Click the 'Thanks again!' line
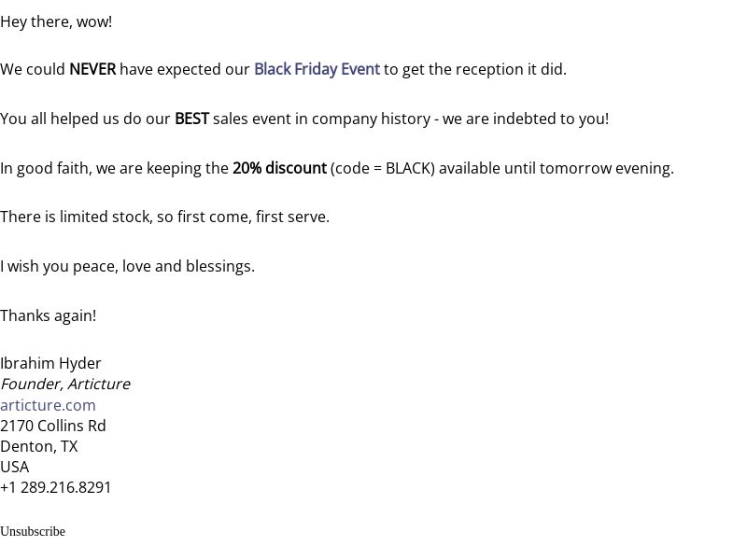Viewport: 747px width, 560px height. coord(49,315)
